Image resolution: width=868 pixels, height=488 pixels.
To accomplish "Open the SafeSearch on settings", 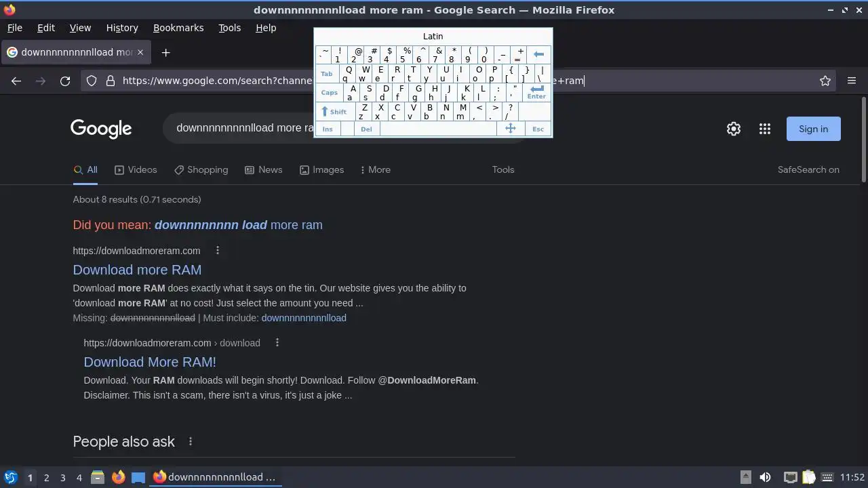I will click(x=808, y=169).
